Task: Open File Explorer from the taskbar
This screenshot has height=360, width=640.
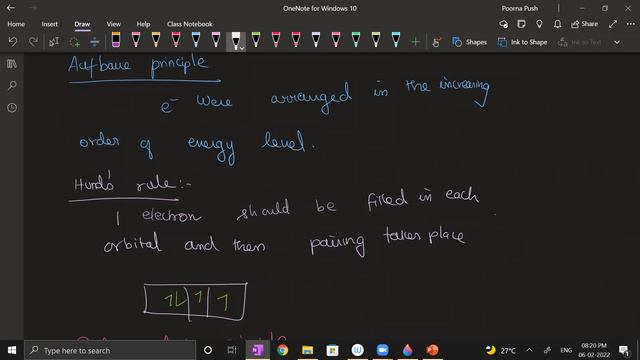Action: [x=307, y=350]
